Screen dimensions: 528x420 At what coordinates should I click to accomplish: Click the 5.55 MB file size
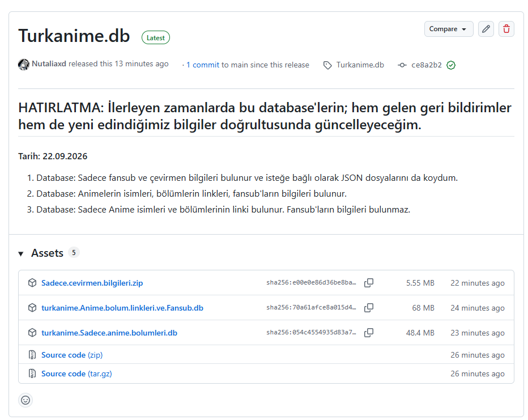[x=420, y=283]
